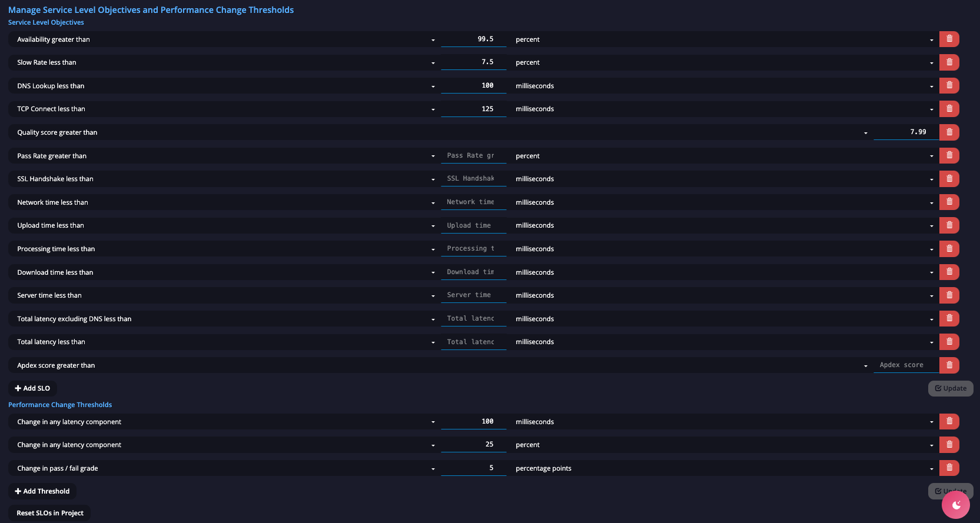Remove the Total latency less than SLO

[x=949, y=342]
